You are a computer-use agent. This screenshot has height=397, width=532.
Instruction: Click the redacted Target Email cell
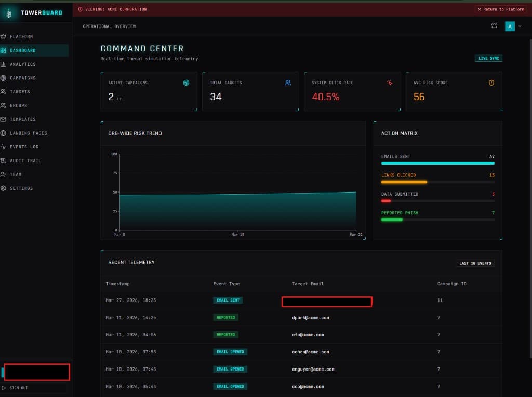[327, 302]
